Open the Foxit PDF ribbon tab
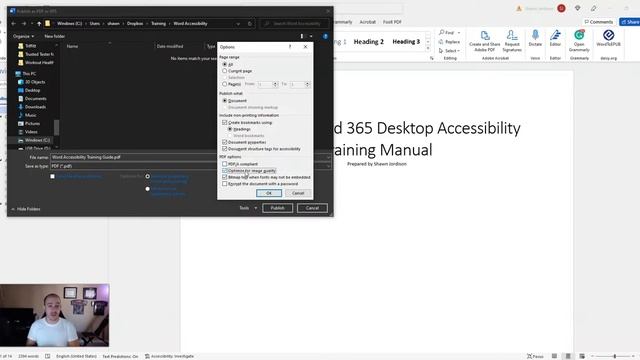 coord(392,22)
